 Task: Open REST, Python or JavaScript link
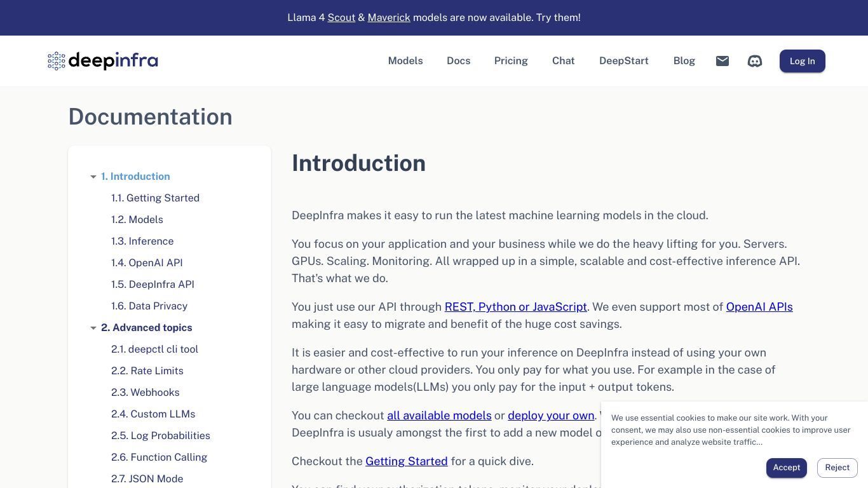pos(516,307)
